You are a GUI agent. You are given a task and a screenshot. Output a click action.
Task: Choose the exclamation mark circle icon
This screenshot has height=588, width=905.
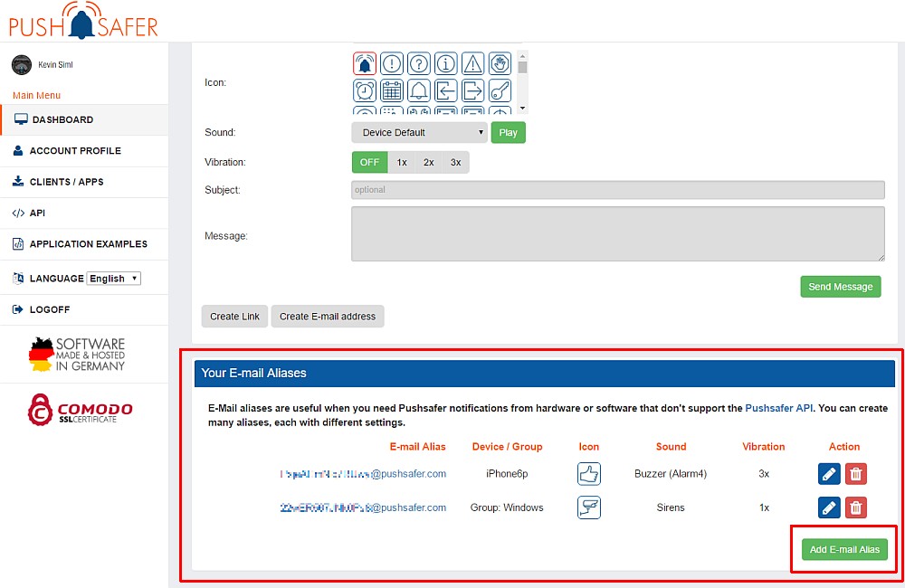tap(391, 63)
